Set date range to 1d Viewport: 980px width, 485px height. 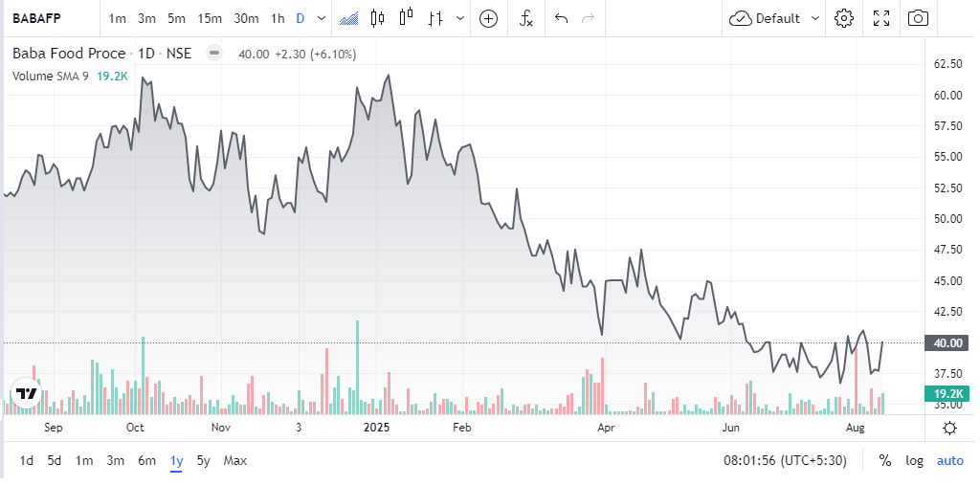tap(26, 461)
